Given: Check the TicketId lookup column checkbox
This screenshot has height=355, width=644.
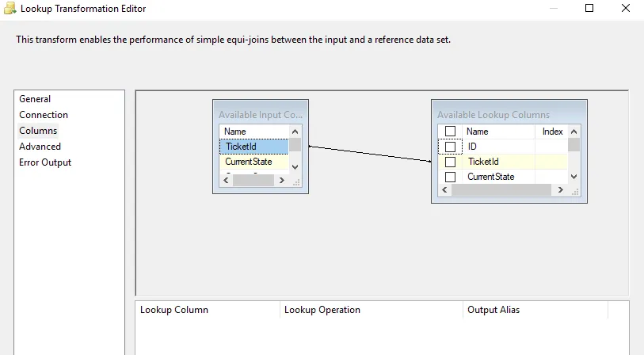Looking at the screenshot, I should [x=450, y=162].
